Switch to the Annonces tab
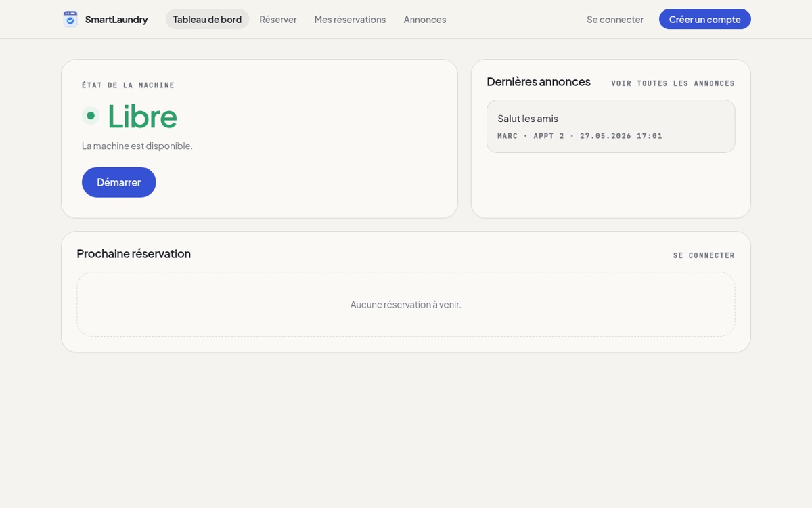This screenshot has height=508, width=812. pos(425,19)
